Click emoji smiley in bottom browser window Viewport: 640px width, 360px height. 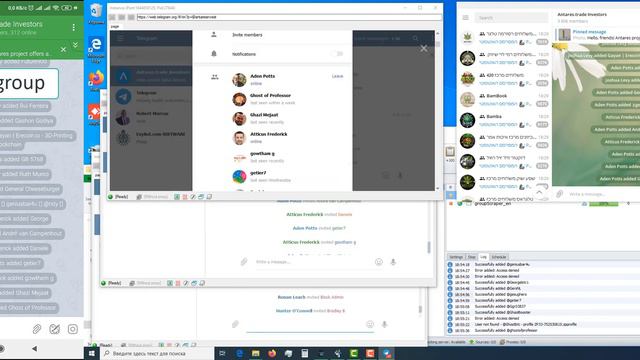[x=370, y=324]
